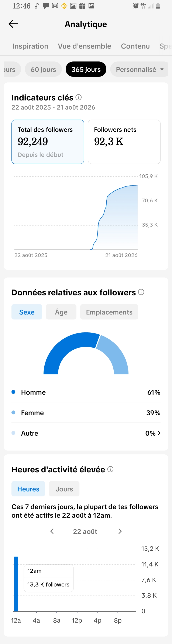Tap the Gmail icon in status bar
Viewport: 172px width, 644px height.
pos(55,6)
